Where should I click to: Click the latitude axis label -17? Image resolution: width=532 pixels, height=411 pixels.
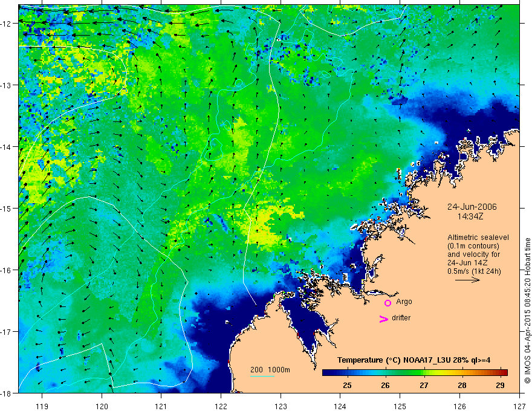pyautogui.click(x=7, y=332)
